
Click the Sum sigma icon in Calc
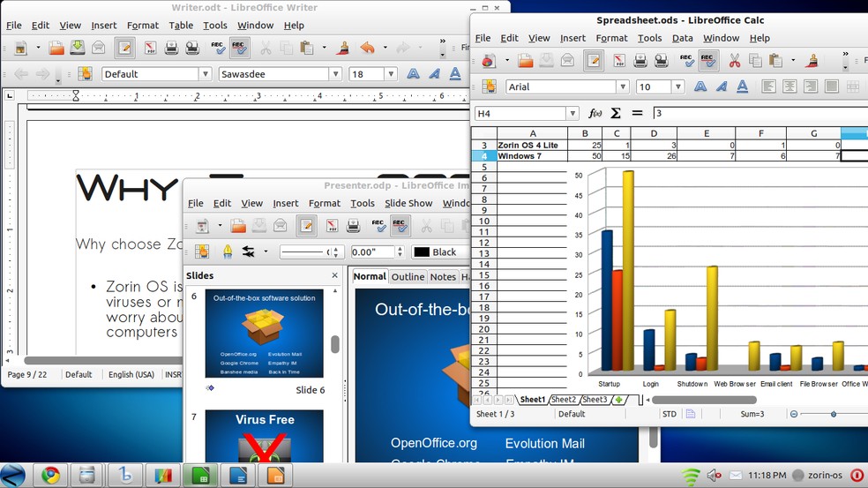[616, 113]
